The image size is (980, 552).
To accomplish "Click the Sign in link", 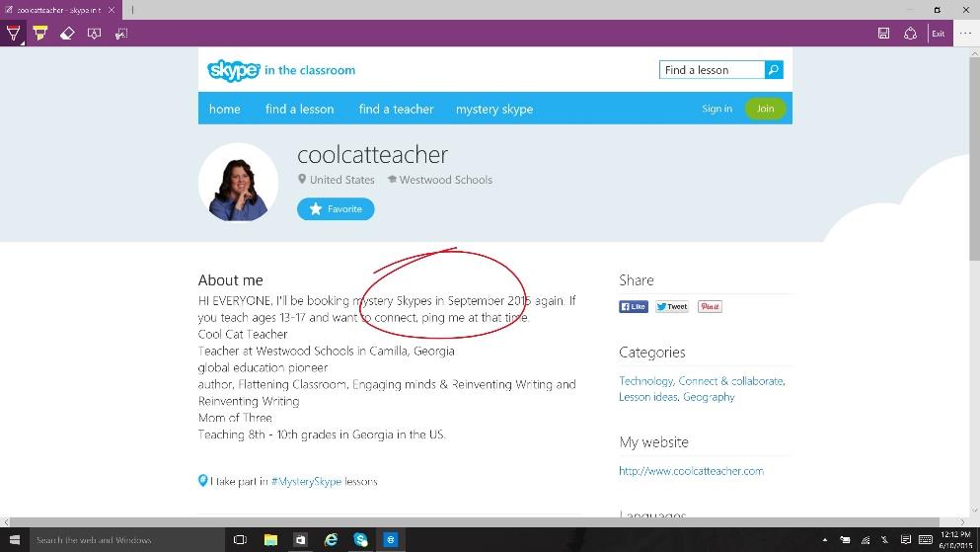I will [x=716, y=109].
